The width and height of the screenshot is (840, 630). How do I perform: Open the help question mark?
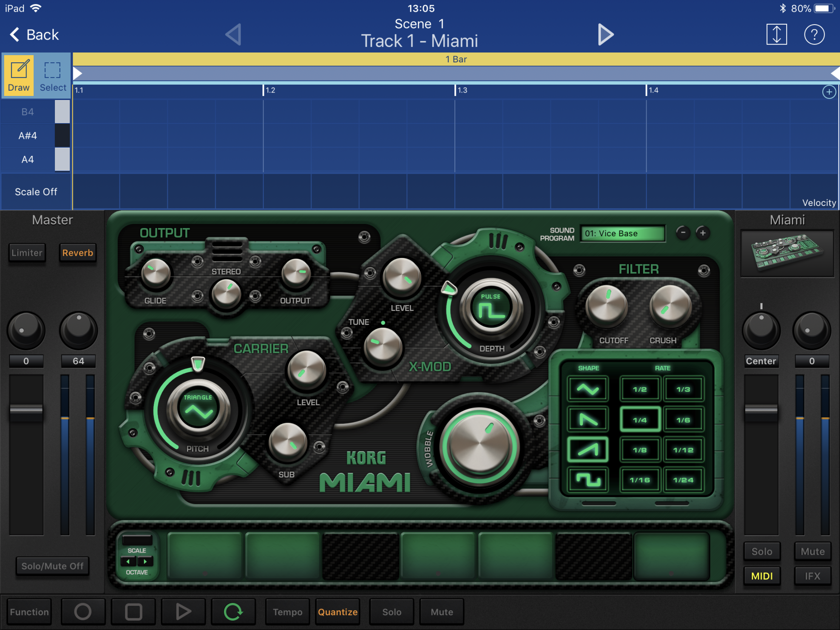point(814,34)
